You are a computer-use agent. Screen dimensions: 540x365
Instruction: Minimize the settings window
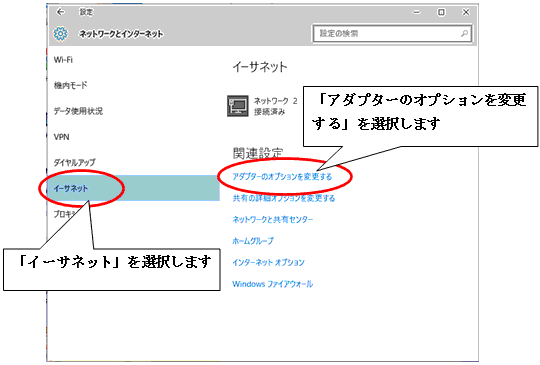click(x=417, y=12)
